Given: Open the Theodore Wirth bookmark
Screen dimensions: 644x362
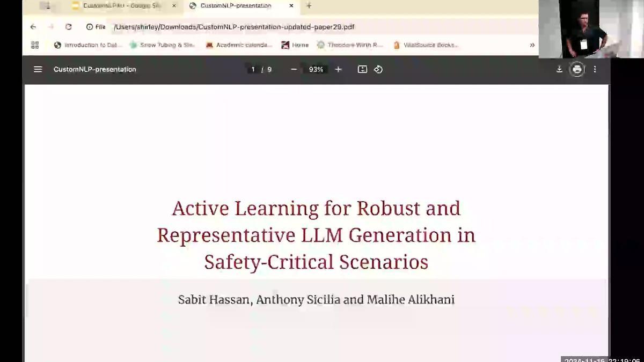Looking at the screenshot, I should [349, 45].
